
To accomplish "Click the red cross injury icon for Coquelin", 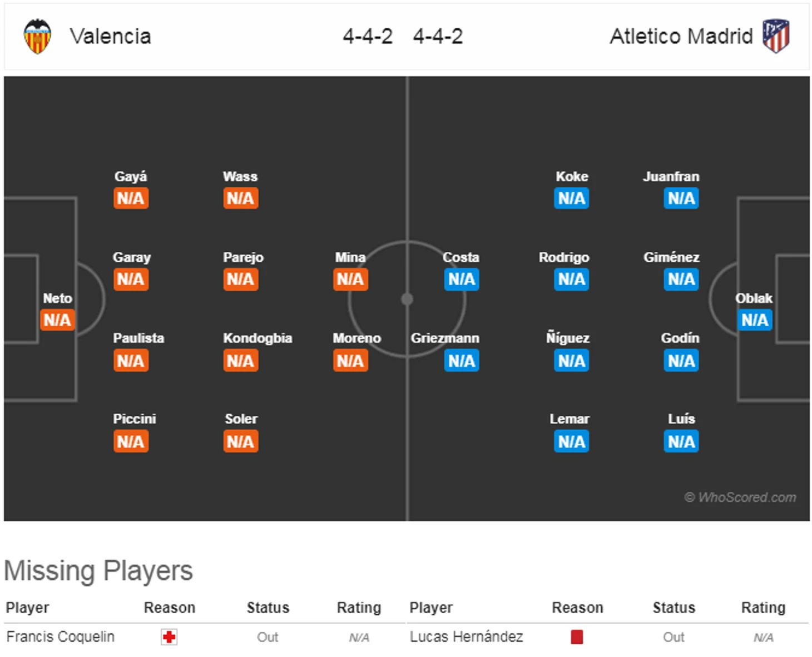I will coord(169,637).
